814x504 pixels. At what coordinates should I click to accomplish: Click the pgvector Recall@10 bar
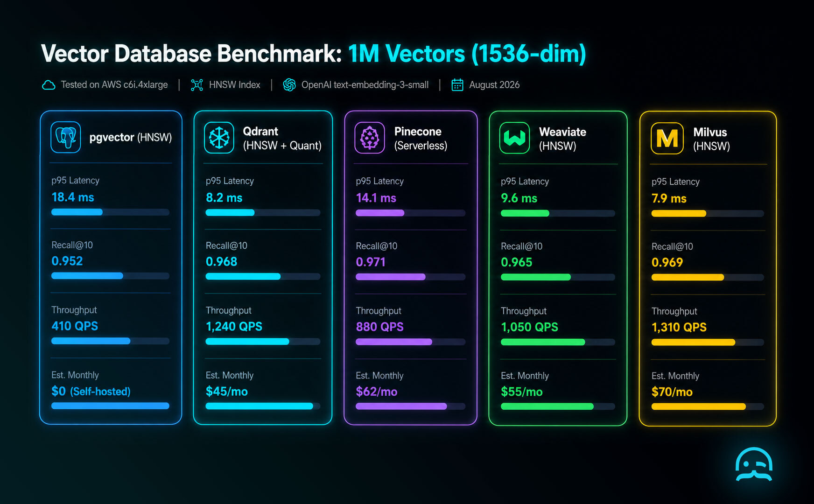click(110, 276)
